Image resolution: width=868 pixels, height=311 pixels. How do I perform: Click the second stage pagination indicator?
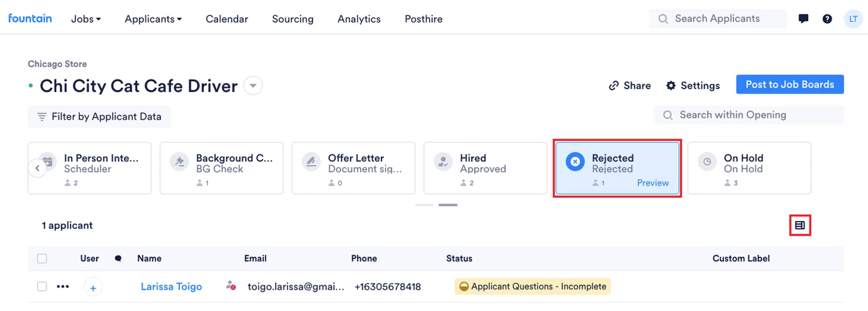point(448,205)
